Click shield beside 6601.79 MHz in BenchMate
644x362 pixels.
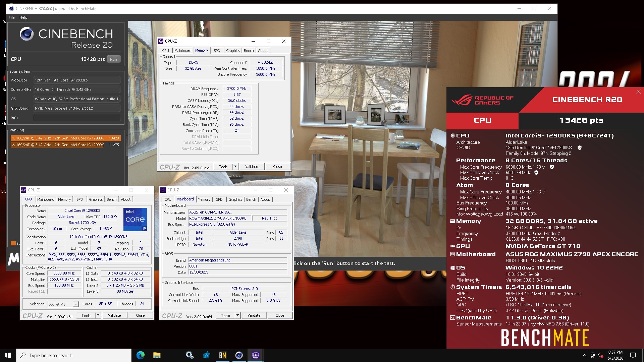pyautogui.click(x=536, y=173)
